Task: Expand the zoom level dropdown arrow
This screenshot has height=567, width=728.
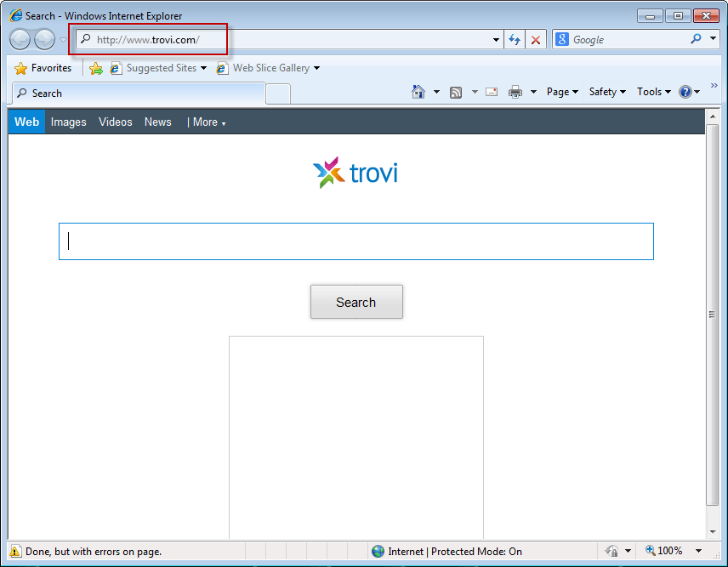Action: tap(698, 551)
